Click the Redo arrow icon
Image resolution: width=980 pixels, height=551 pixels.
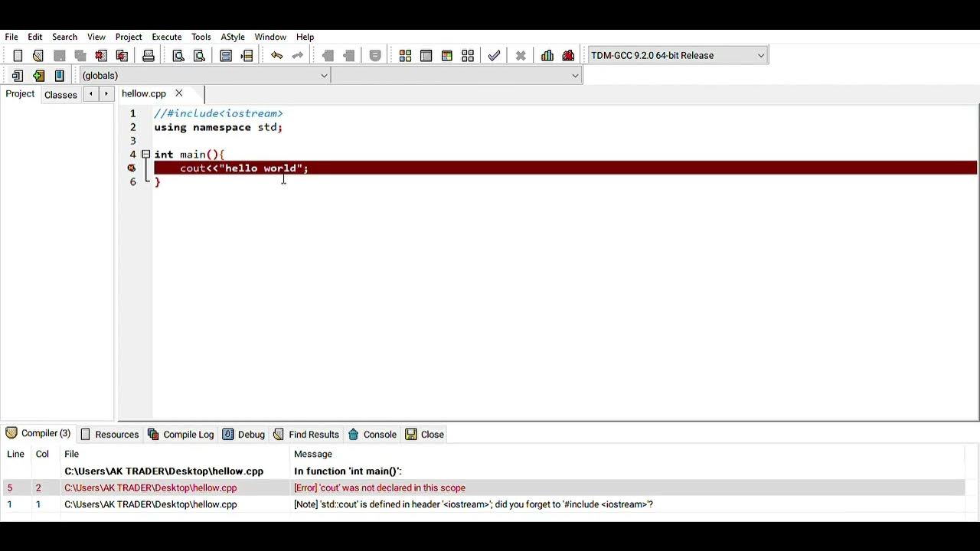297,55
